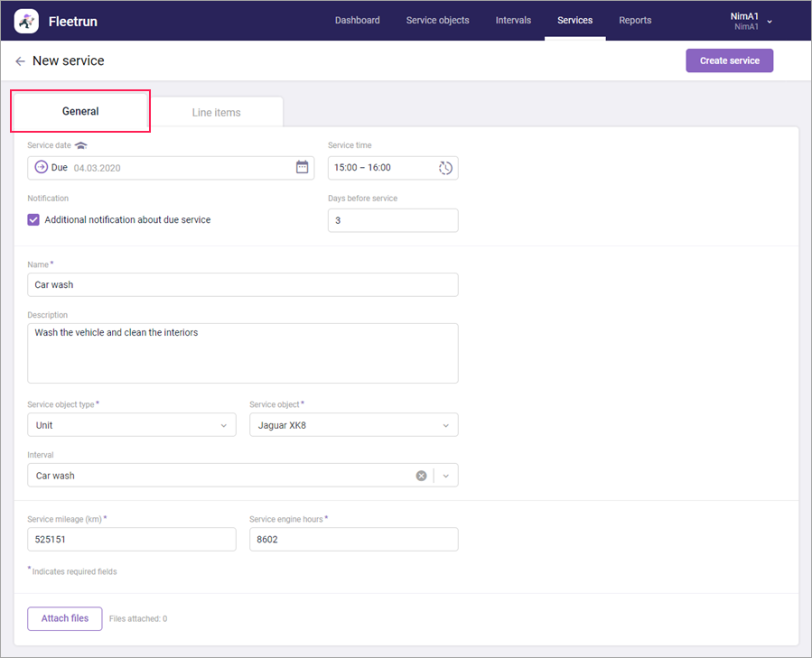Click the Indicates required fields note

click(72, 571)
